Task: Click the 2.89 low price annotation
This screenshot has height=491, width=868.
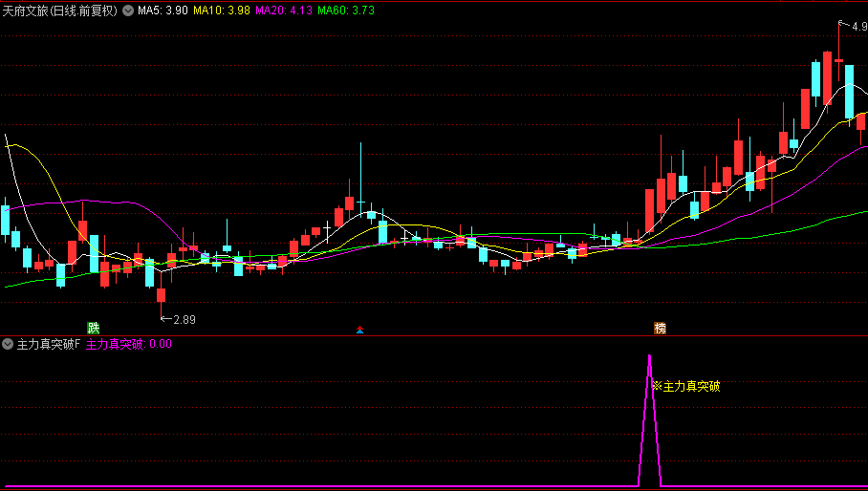Action: [178, 320]
